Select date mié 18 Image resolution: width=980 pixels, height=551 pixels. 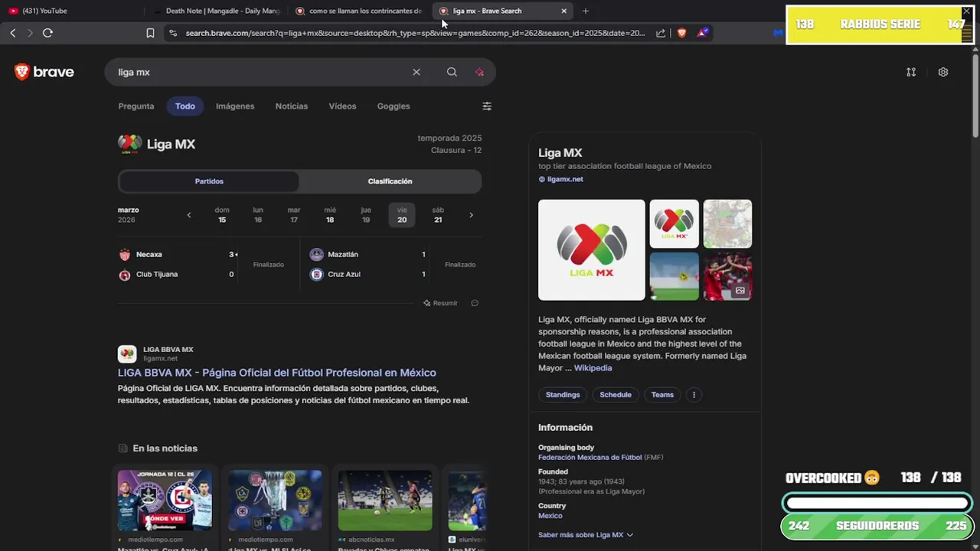(x=330, y=215)
